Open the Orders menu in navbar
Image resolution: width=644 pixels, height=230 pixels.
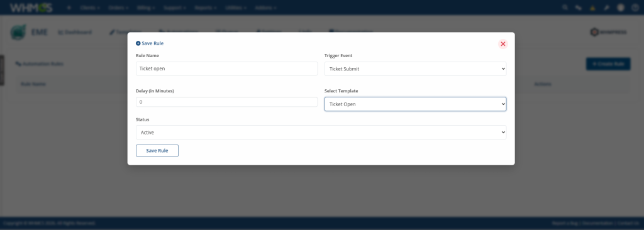119,8
